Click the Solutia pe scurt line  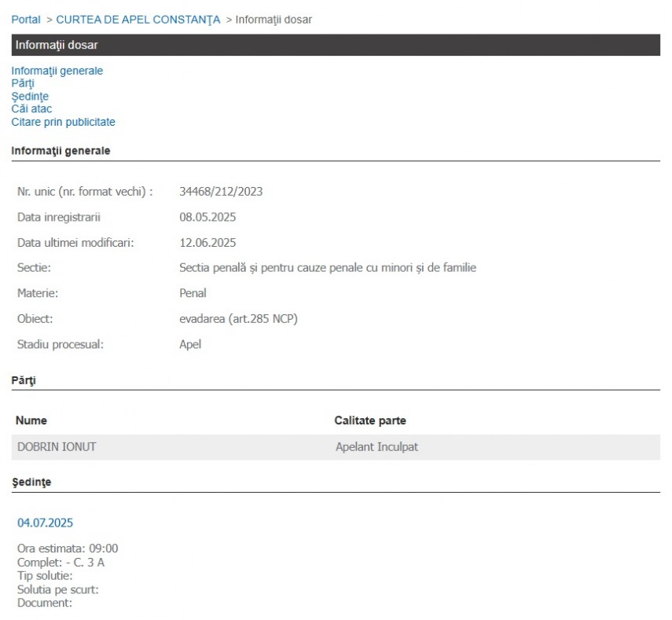[x=58, y=589]
